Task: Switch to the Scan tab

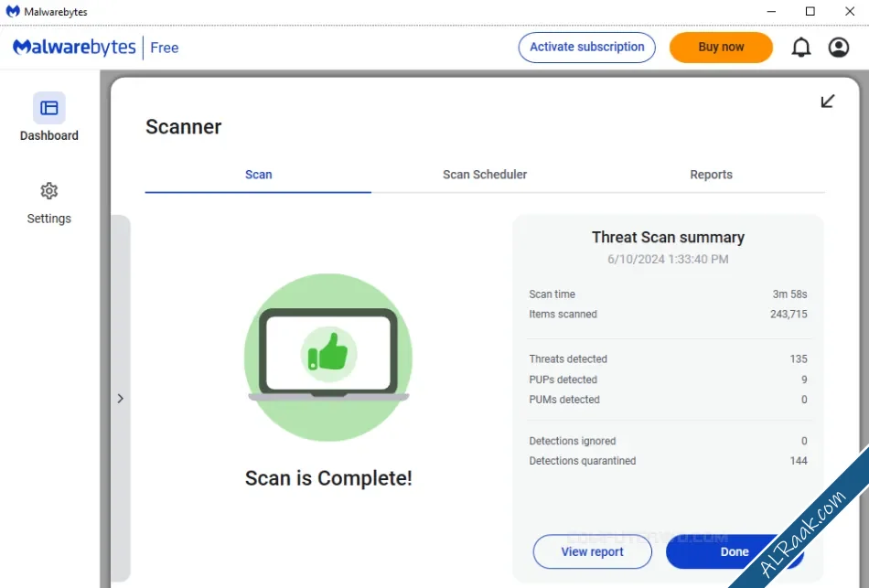Action: (258, 175)
